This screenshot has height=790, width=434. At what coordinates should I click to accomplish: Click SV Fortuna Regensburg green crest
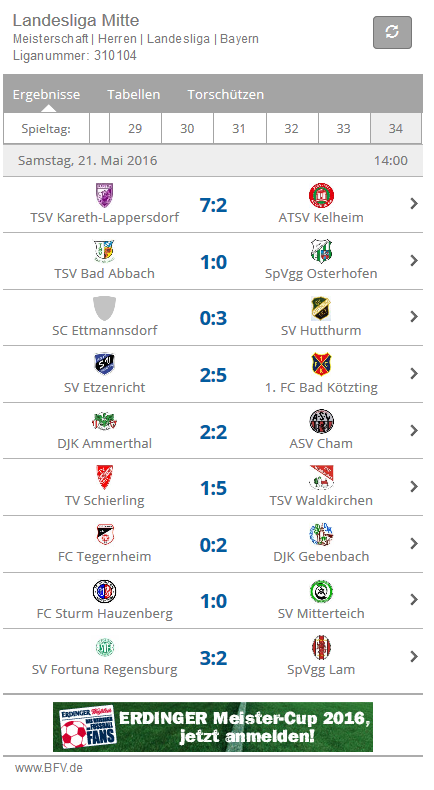coord(104,647)
